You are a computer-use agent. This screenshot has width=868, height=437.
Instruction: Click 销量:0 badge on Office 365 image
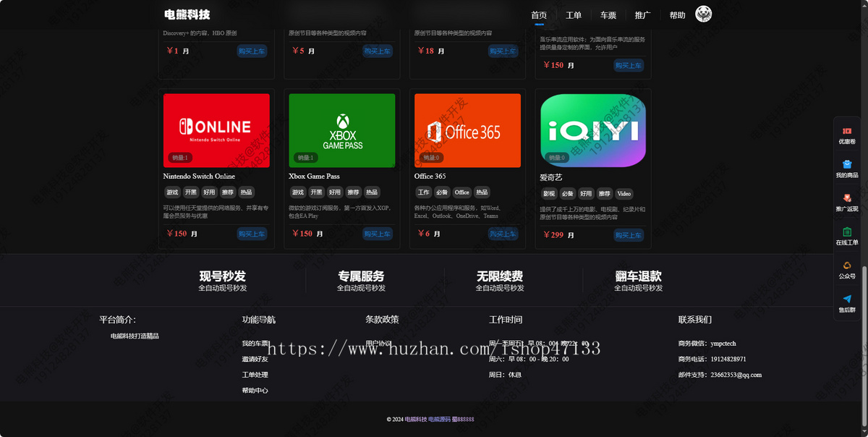point(431,158)
